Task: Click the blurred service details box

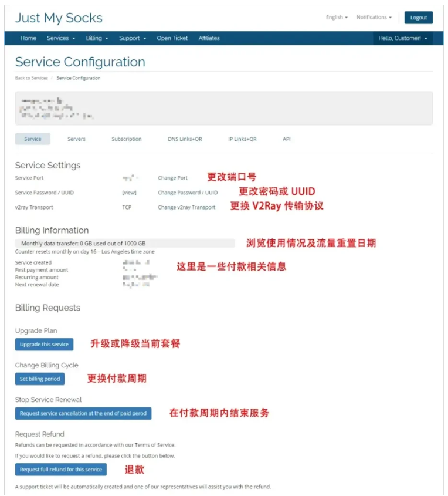Action: (223, 108)
